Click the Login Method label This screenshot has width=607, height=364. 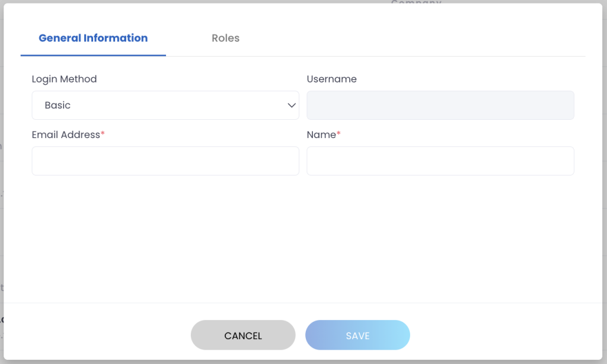click(64, 79)
